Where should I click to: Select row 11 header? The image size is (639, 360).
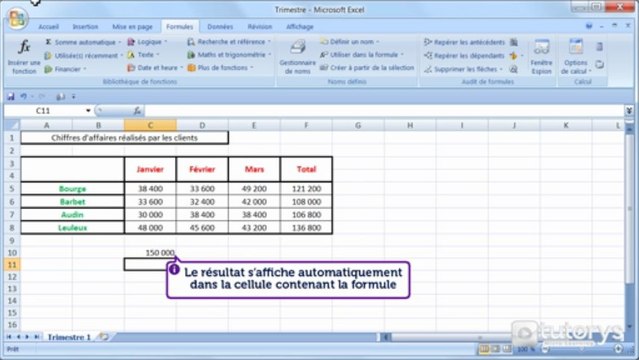pyautogui.click(x=12, y=265)
